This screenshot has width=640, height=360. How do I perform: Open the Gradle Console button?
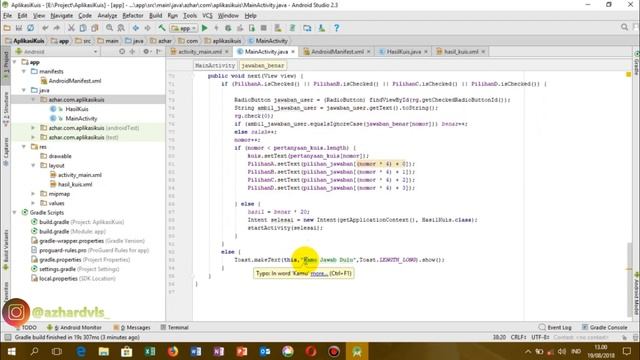click(x=604, y=328)
